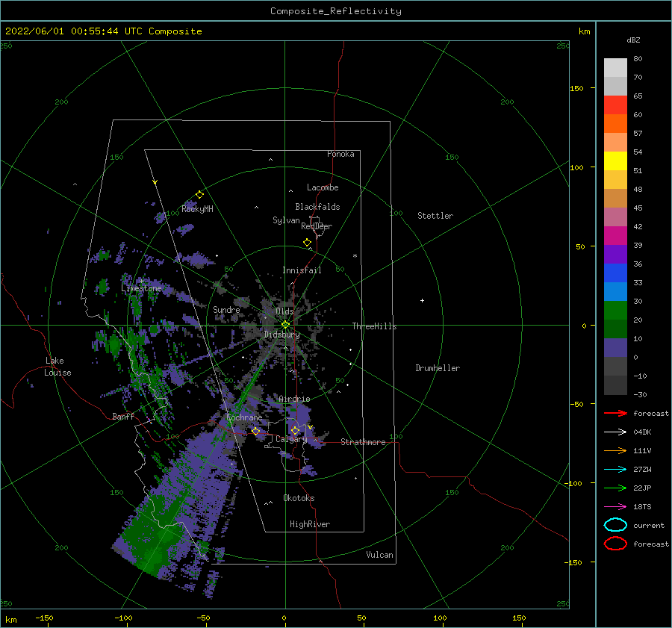Click the asterisk marker east of Innisfail
The height and width of the screenshot is (628, 672).
355,256
